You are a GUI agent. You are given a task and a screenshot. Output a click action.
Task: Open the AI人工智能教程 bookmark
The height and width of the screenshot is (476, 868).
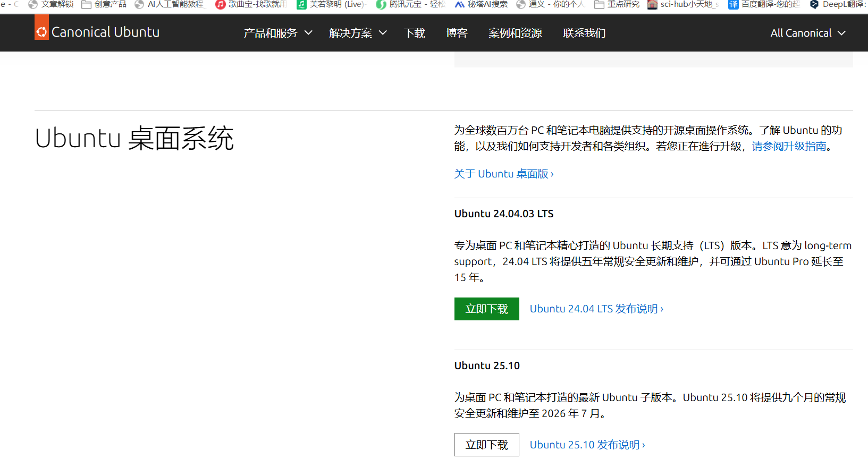point(170,4)
